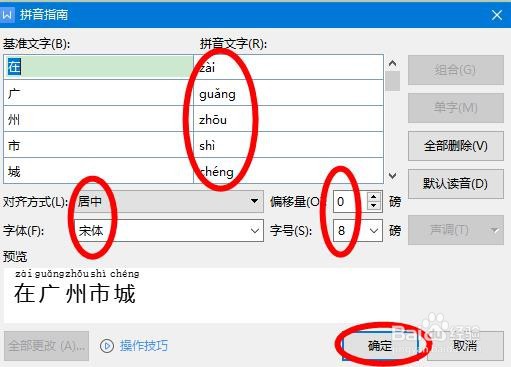
Task: Click the 确定 button
Action: pos(380,346)
